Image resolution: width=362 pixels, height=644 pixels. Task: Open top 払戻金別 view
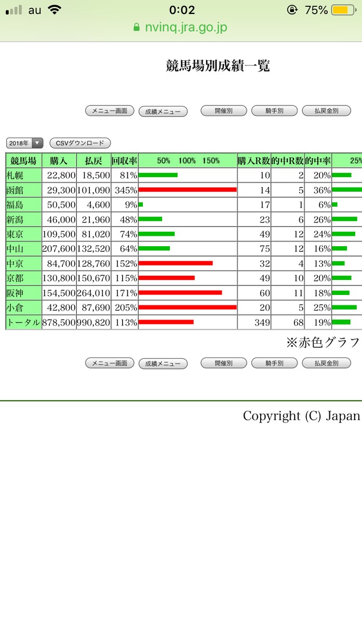[x=326, y=111]
